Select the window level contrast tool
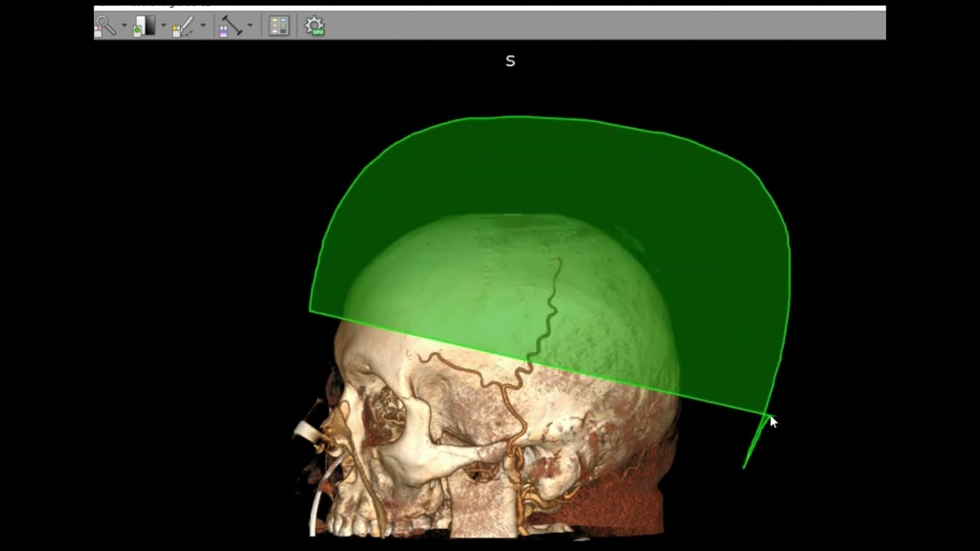The height and width of the screenshot is (551, 980). point(144,26)
